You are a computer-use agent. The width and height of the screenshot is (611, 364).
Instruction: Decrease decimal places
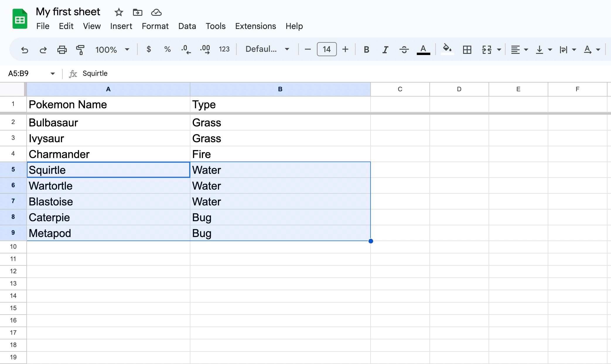[x=186, y=49]
